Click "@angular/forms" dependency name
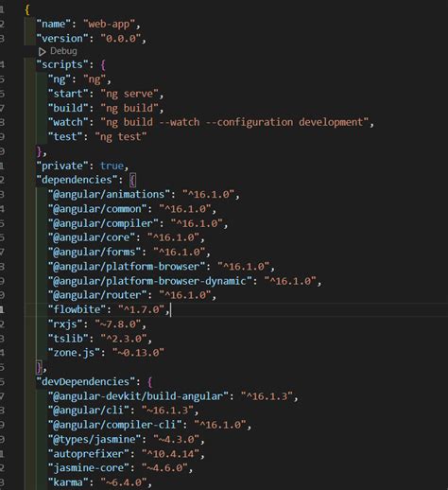This screenshot has height=490, width=448. coord(95,252)
